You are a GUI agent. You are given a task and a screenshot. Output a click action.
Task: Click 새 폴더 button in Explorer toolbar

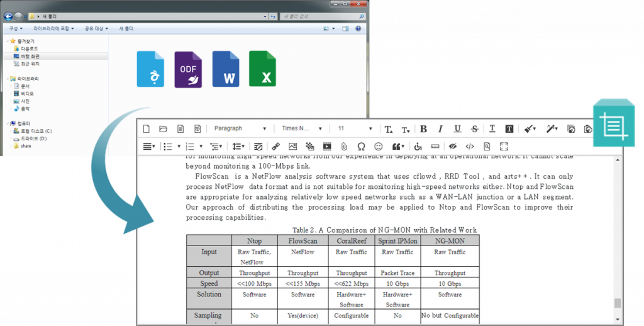click(126, 29)
